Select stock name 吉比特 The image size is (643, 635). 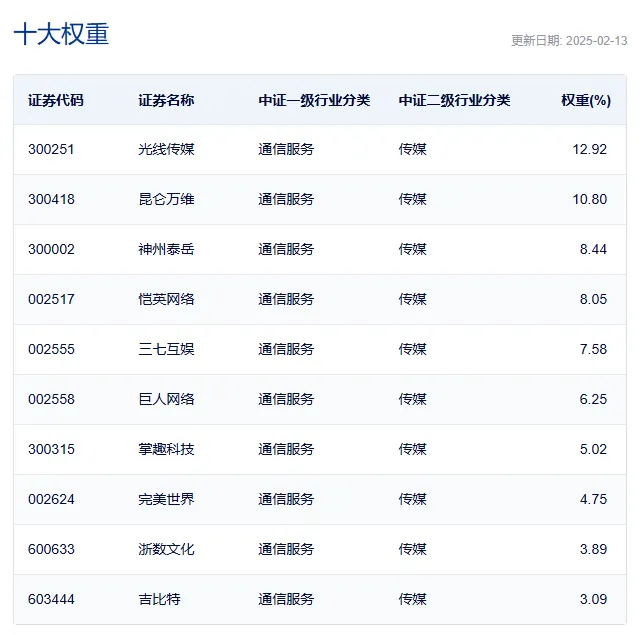[x=159, y=600]
